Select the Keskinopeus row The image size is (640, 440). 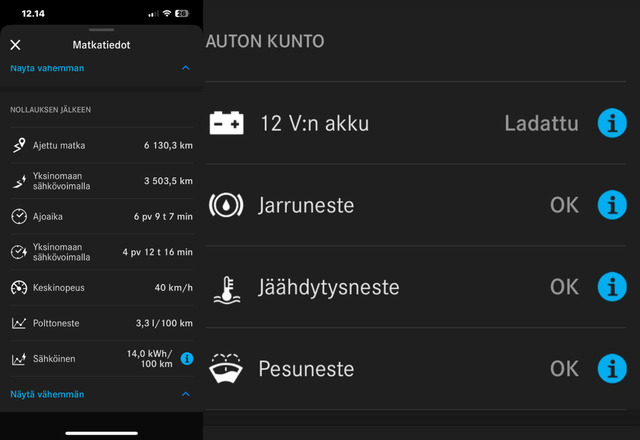tap(101, 287)
